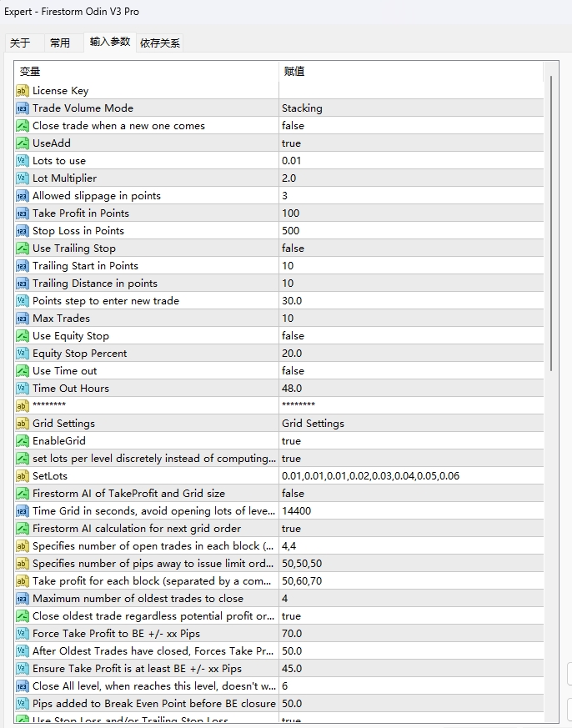Viewport: 572px width, 728px height.
Task: Click the Take Profit in Points icon
Action: [x=23, y=213]
